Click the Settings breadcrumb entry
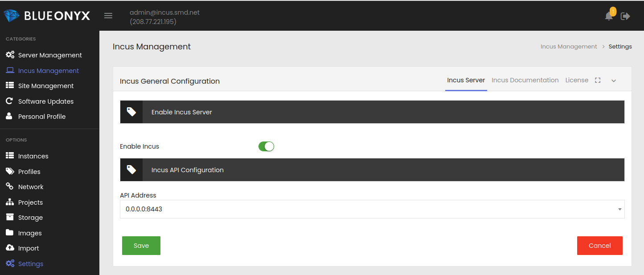The image size is (644, 275). tap(620, 46)
